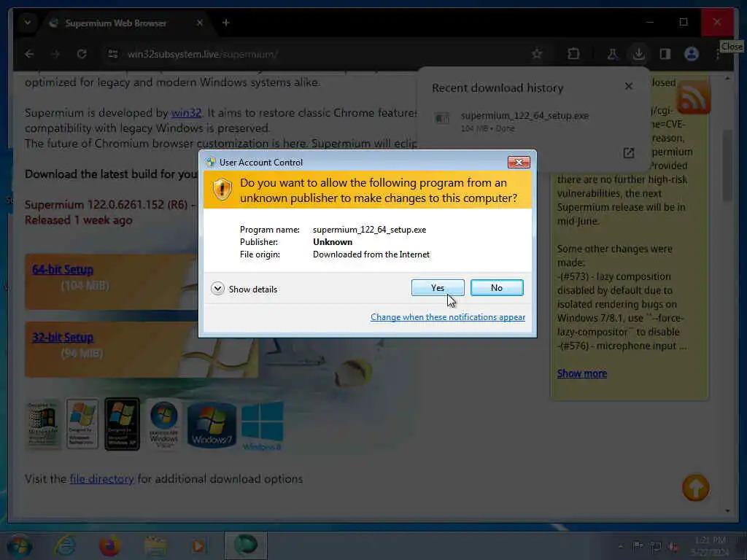Click browser back arrow
747x560 pixels.
click(29, 54)
